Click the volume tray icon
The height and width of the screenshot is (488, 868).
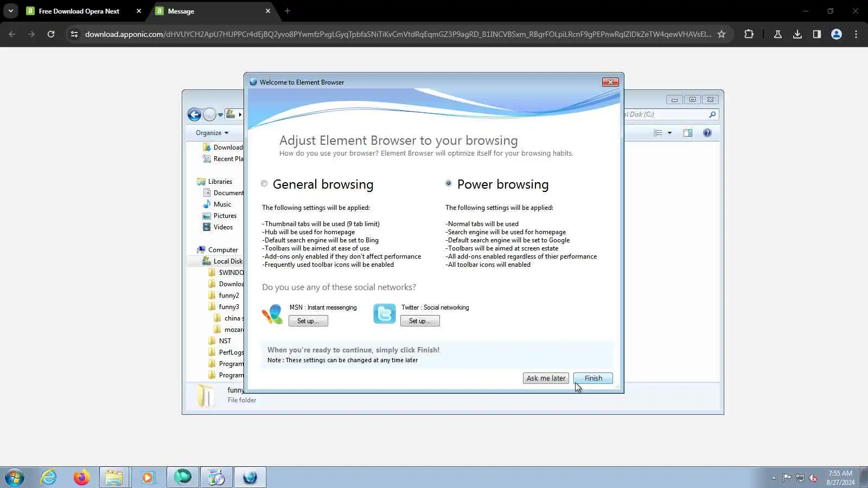813,478
